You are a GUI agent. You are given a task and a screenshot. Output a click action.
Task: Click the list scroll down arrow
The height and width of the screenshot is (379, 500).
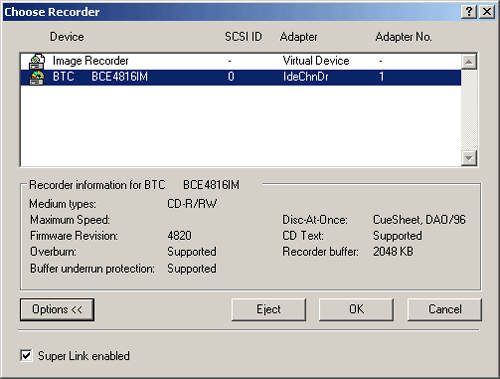[x=469, y=158]
